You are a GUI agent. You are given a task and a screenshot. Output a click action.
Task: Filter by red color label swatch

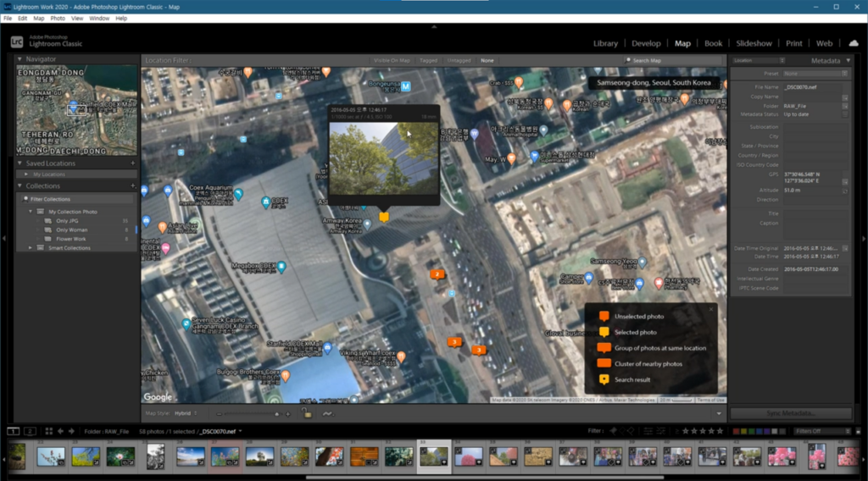[736, 431]
